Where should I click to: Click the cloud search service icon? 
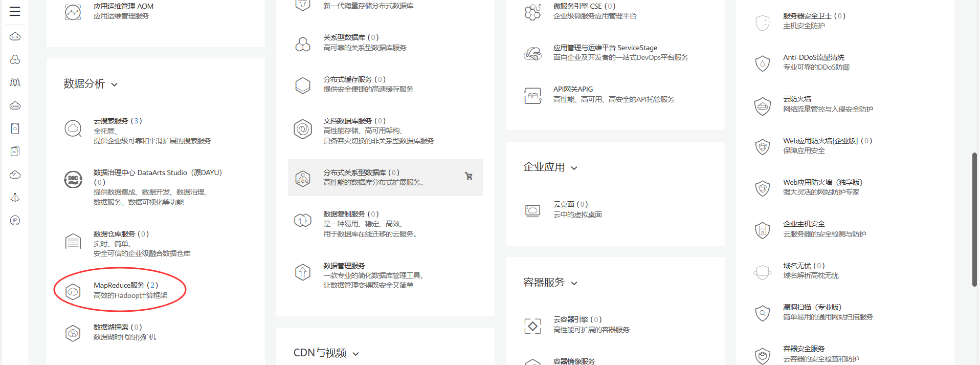coord(73,128)
